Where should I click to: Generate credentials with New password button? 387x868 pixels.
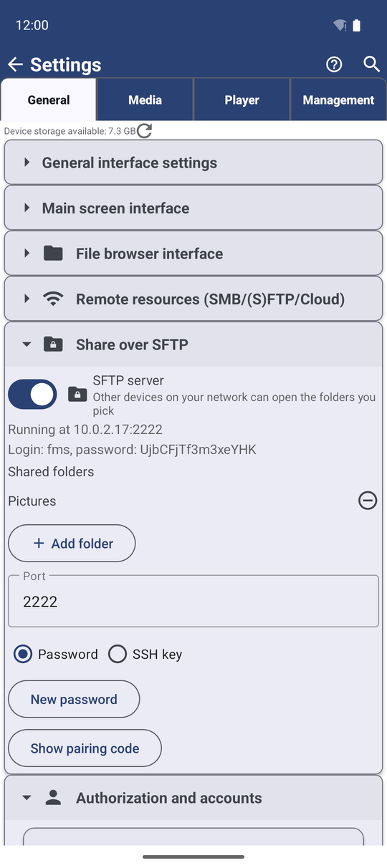tap(74, 700)
